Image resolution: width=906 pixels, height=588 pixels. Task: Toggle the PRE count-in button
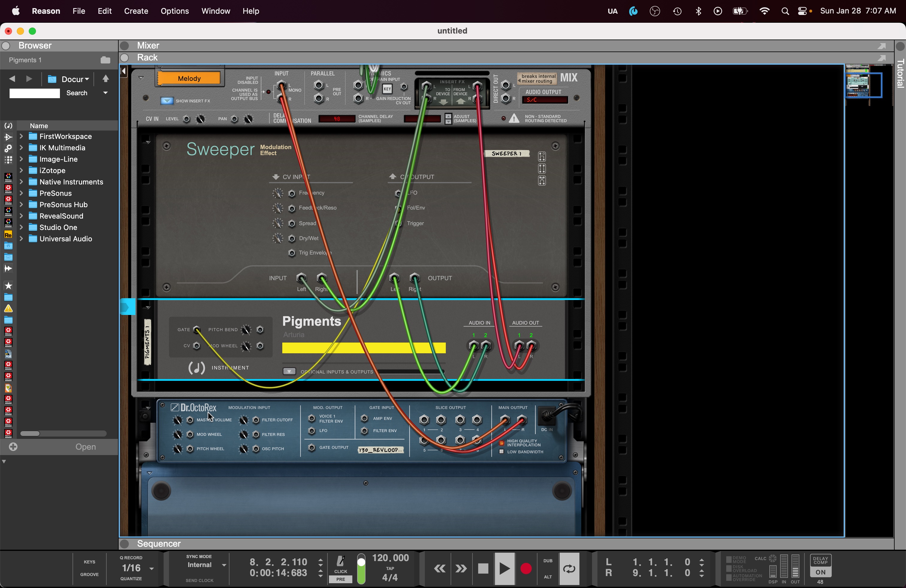(x=341, y=579)
